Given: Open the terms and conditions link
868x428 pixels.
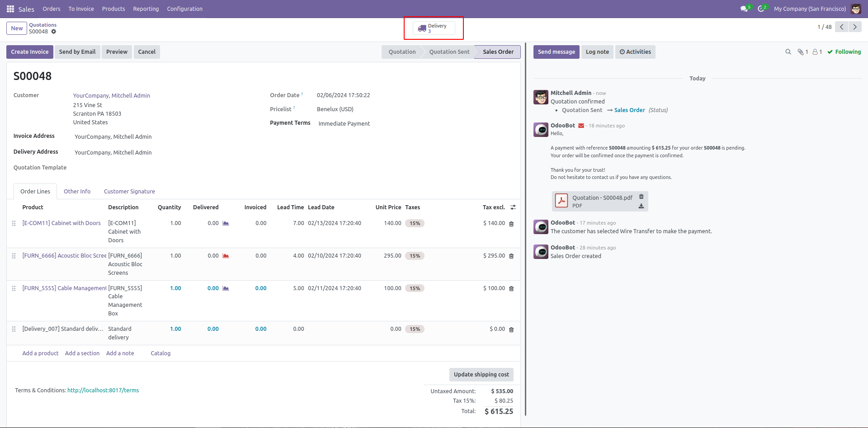Looking at the screenshot, I should pyautogui.click(x=103, y=390).
